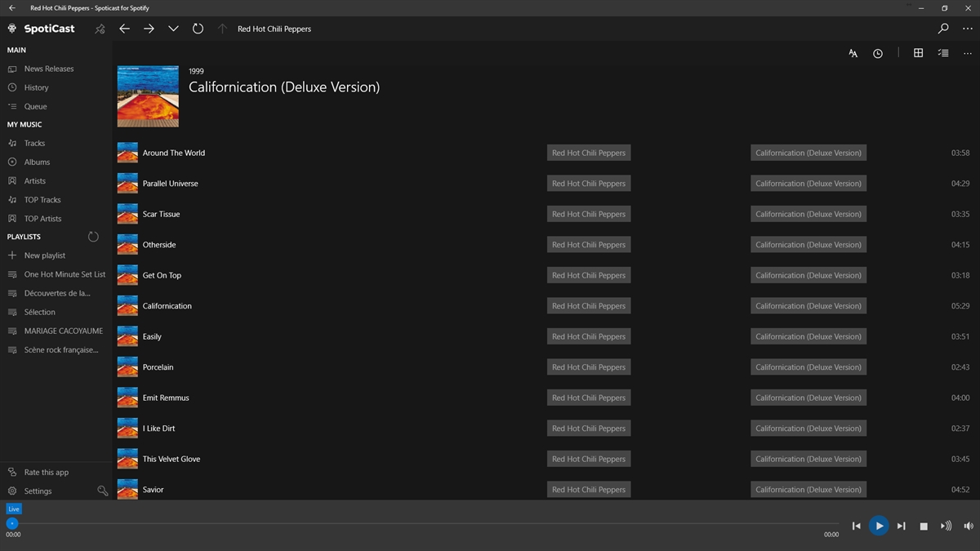Select track Otherside
This screenshot has width=980, height=551.
pos(159,245)
